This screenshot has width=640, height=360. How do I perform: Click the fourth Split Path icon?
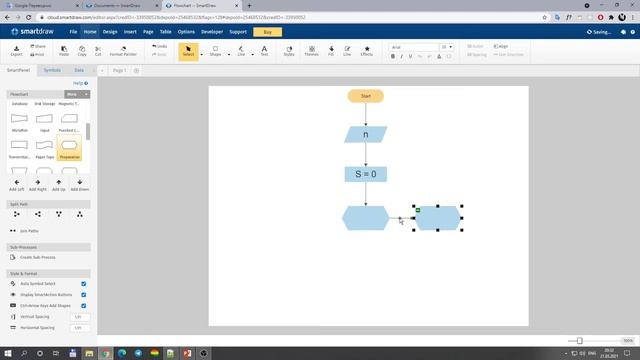pyautogui.click(x=80, y=214)
